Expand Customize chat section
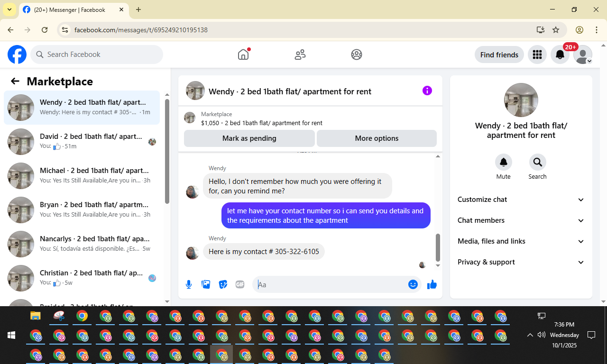 (521, 200)
